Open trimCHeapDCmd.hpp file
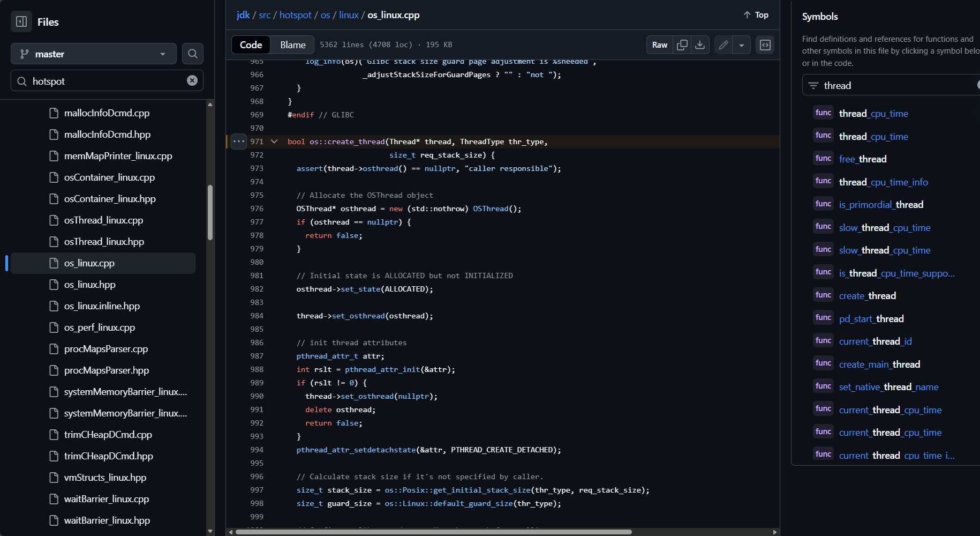Screen dimensions: 980x536 (x=109, y=456)
